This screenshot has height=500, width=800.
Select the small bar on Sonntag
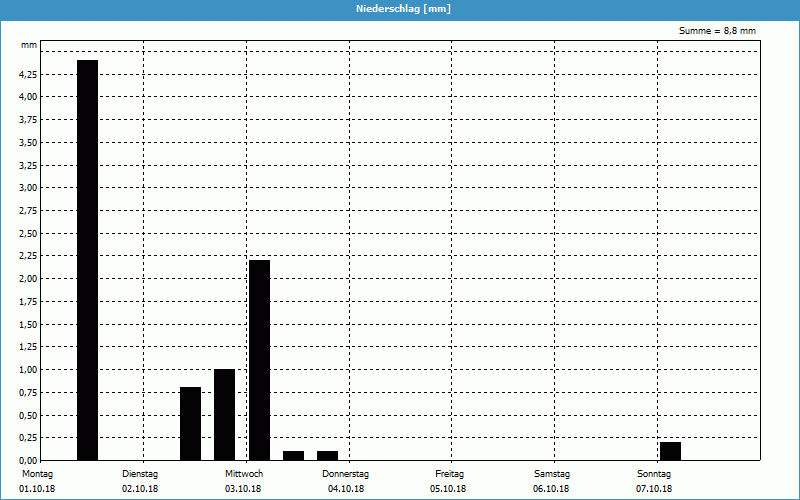point(670,451)
